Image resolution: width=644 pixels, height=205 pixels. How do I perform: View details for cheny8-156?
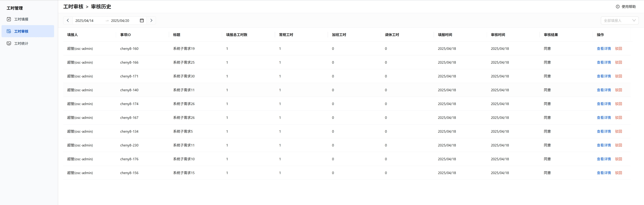604,173
